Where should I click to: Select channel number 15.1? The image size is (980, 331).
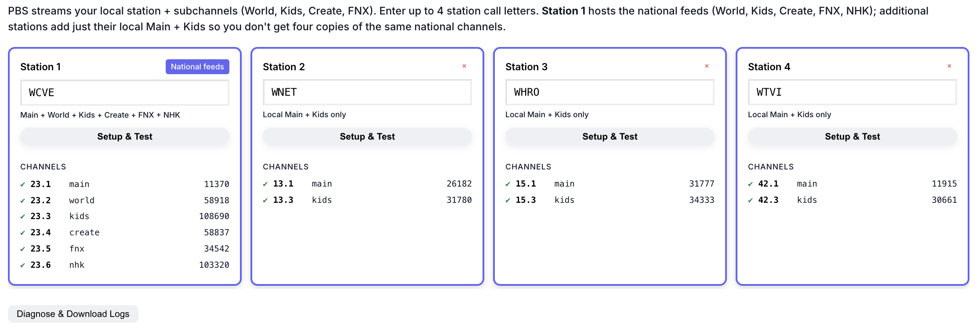click(x=526, y=184)
